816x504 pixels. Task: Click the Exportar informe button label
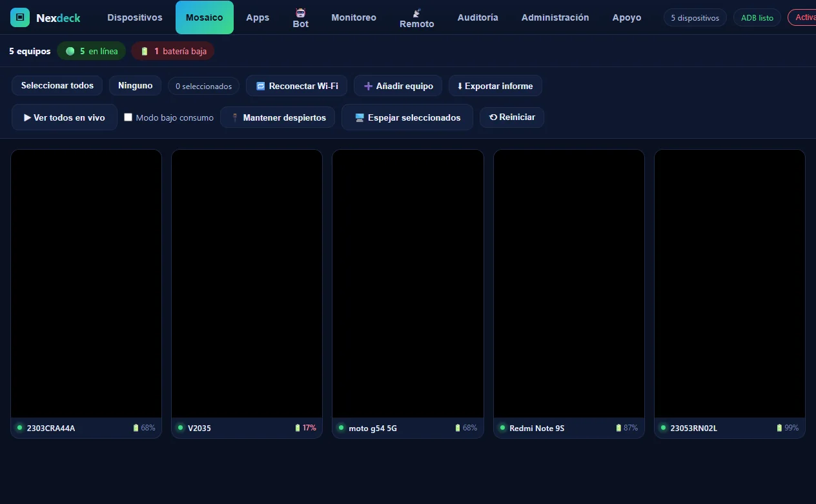pyautogui.click(x=499, y=86)
